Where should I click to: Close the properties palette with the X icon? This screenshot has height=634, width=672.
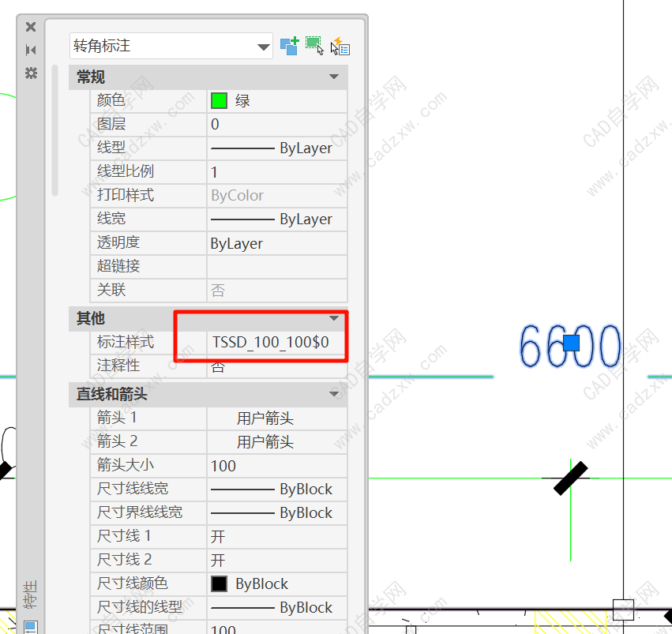pyautogui.click(x=31, y=27)
